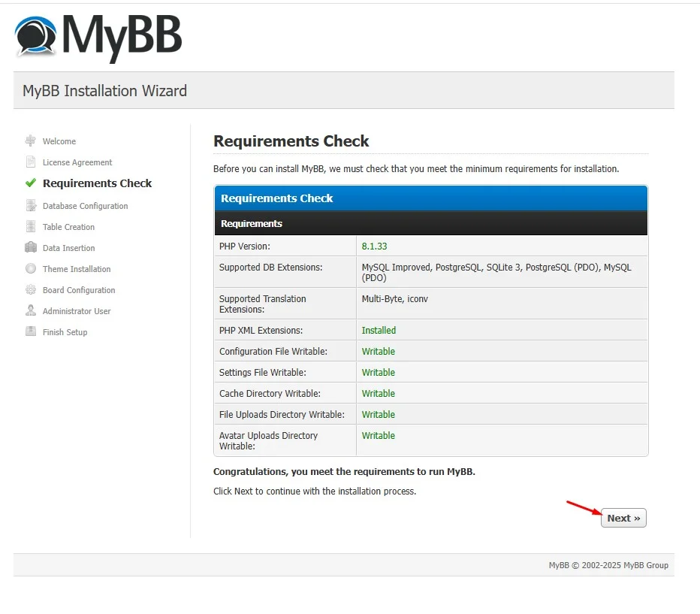The width and height of the screenshot is (700, 614).
Task: Click Writable status for Configuration File
Action: pyautogui.click(x=378, y=352)
